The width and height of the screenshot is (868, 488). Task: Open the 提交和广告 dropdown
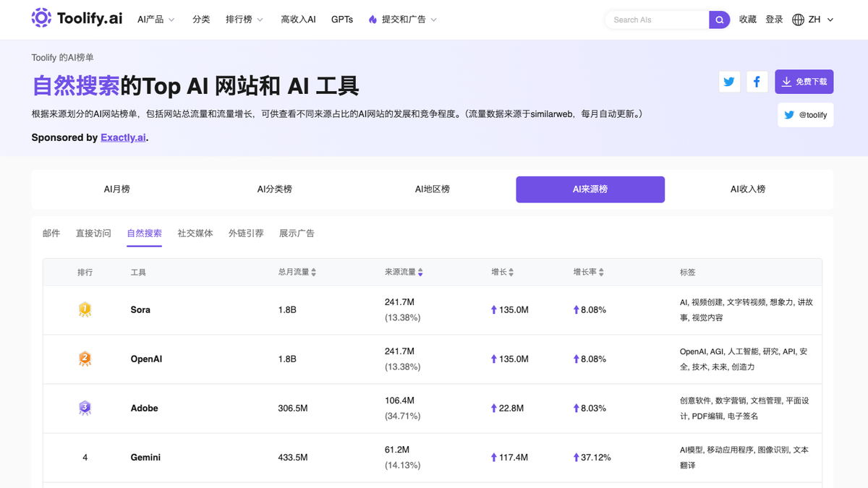(403, 20)
